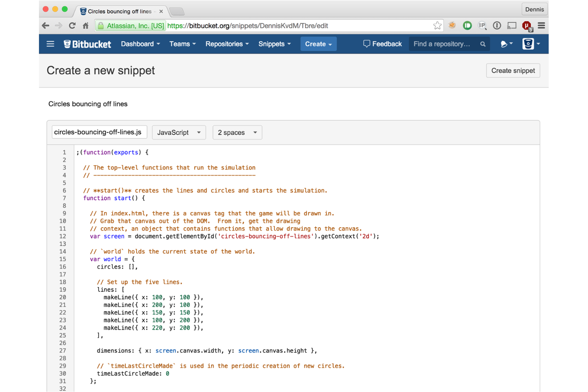Click the uBlock Origin extension icon
This screenshot has width=588, height=392.
527,25
